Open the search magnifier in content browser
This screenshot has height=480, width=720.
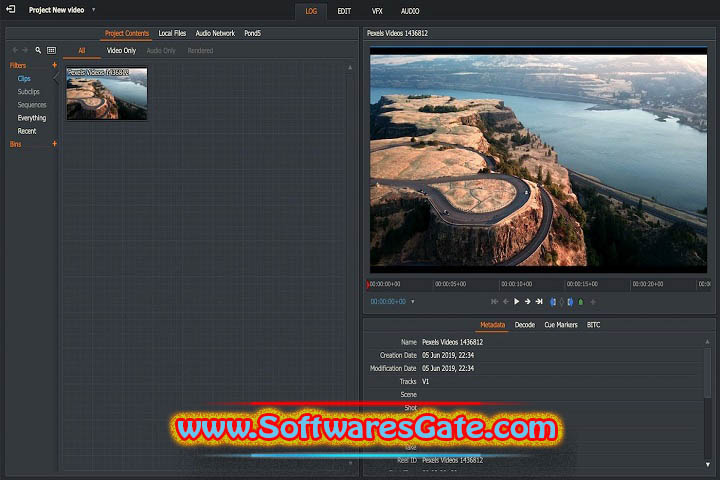click(x=38, y=50)
